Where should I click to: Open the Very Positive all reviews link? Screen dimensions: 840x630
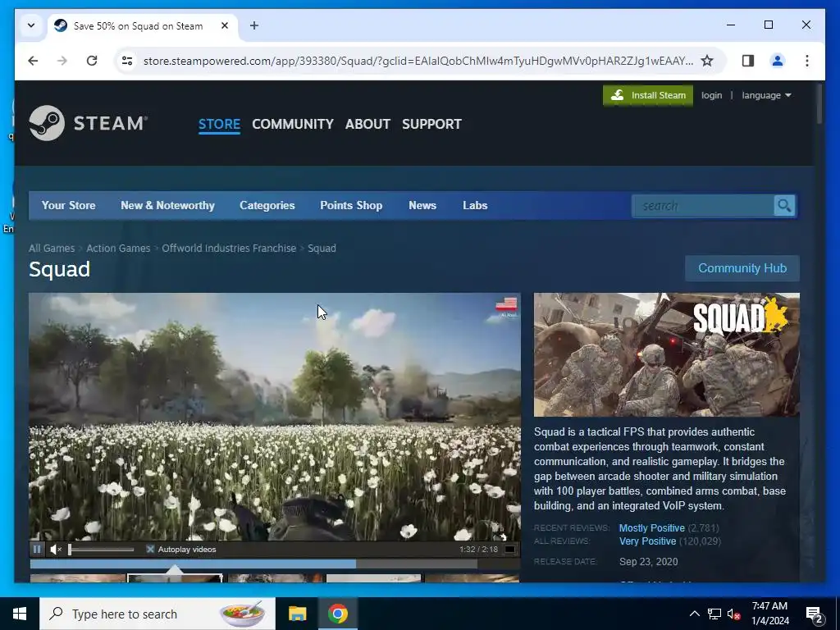(647, 541)
